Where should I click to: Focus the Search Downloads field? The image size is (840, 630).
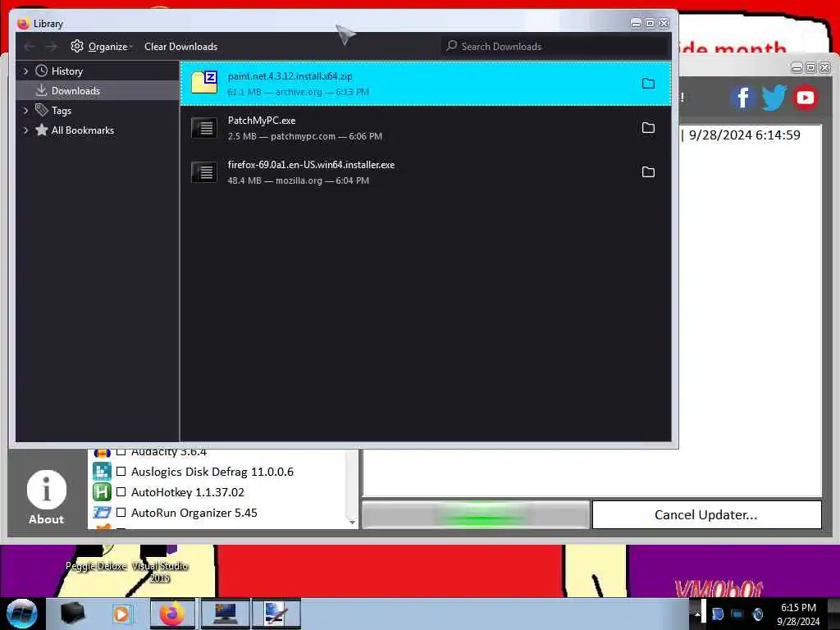[x=555, y=47]
